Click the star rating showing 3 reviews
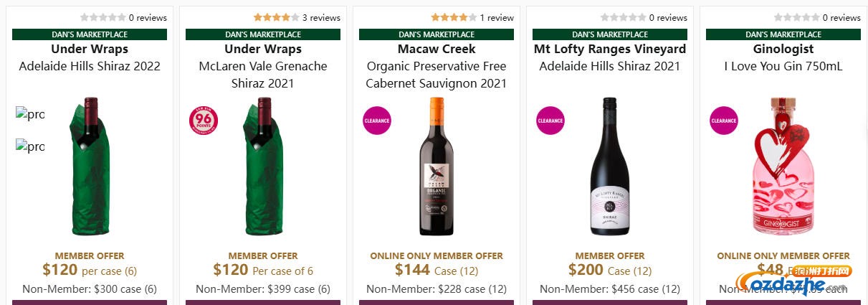 coord(276,17)
